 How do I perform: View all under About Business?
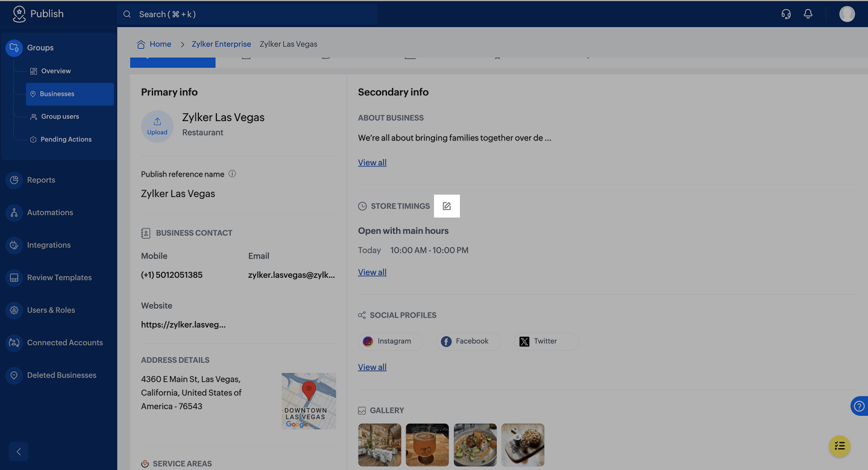tap(373, 163)
